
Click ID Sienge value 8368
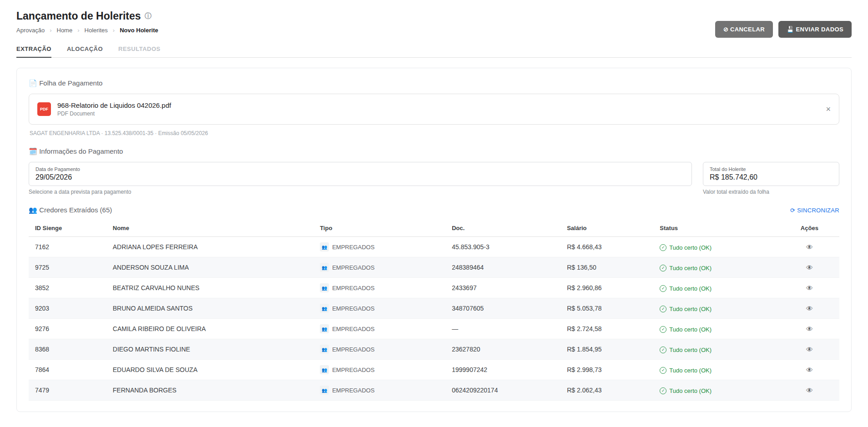(x=42, y=349)
